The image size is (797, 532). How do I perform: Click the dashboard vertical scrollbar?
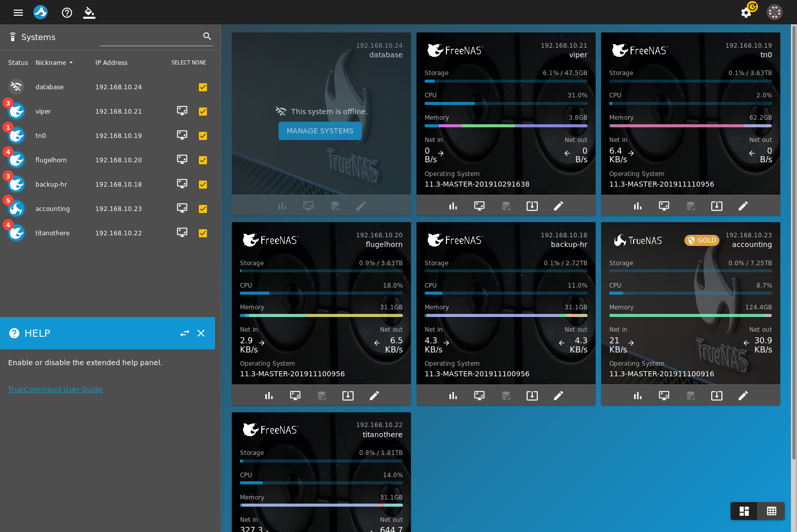(x=794, y=243)
